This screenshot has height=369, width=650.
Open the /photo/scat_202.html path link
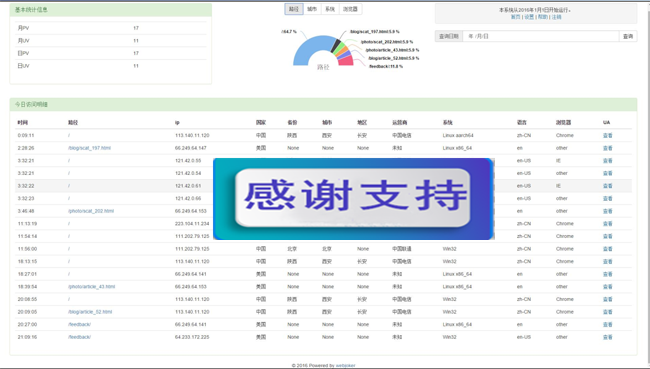(91, 211)
